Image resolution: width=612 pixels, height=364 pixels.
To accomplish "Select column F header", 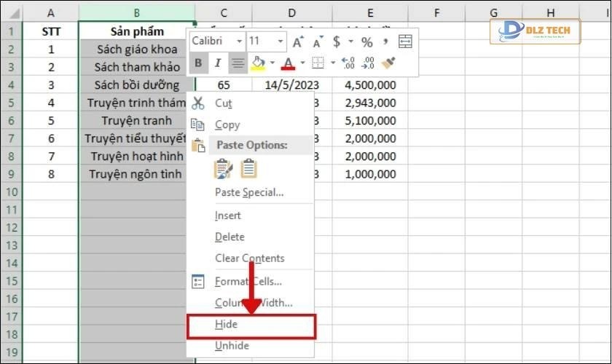I will pos(436,13).
